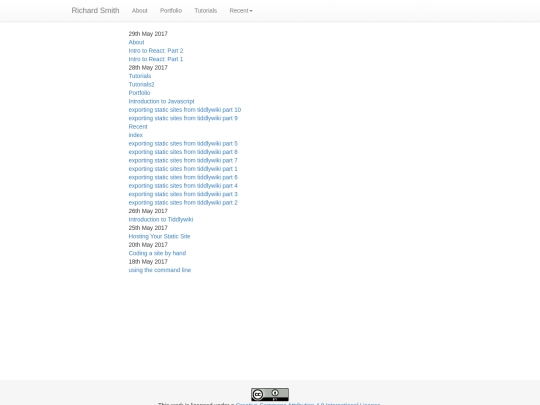
Task: Open Introduction to Tiddlywiki
Action: (161, 219)
